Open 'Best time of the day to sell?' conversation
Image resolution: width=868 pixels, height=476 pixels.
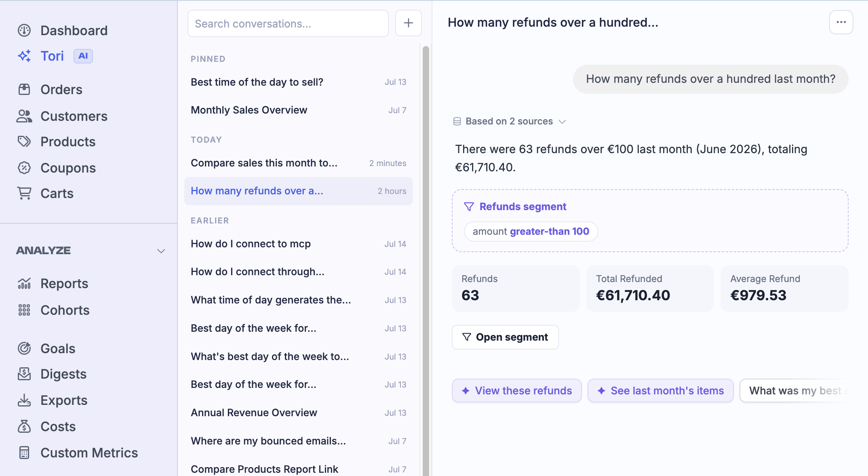coord(299,82)
